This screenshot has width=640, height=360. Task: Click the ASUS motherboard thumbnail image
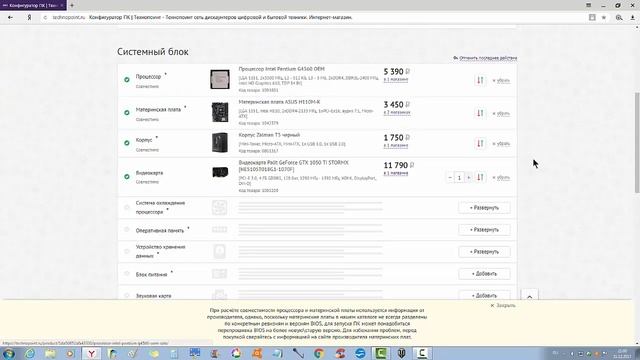coord(220,112)
